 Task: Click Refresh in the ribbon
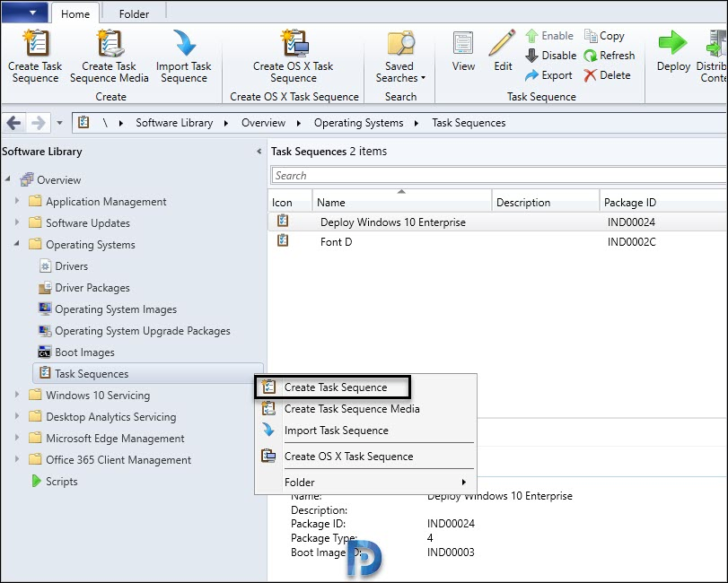[x=610, y=56]
